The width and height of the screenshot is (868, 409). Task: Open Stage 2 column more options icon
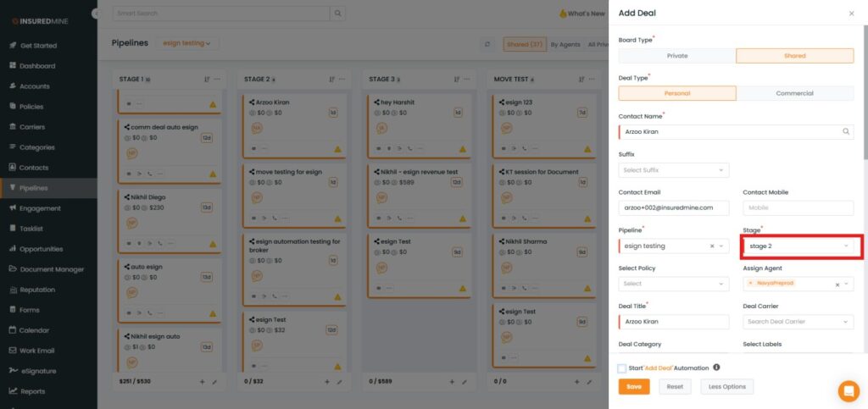342,79
